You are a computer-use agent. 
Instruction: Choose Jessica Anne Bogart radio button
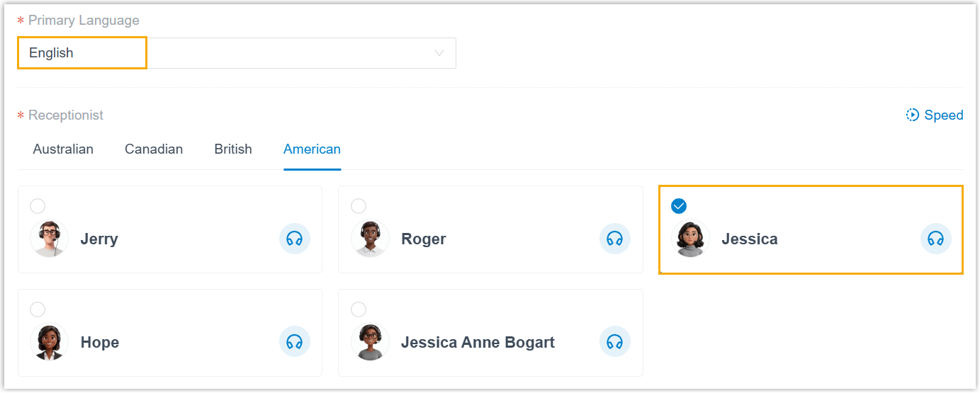(359, 309)
